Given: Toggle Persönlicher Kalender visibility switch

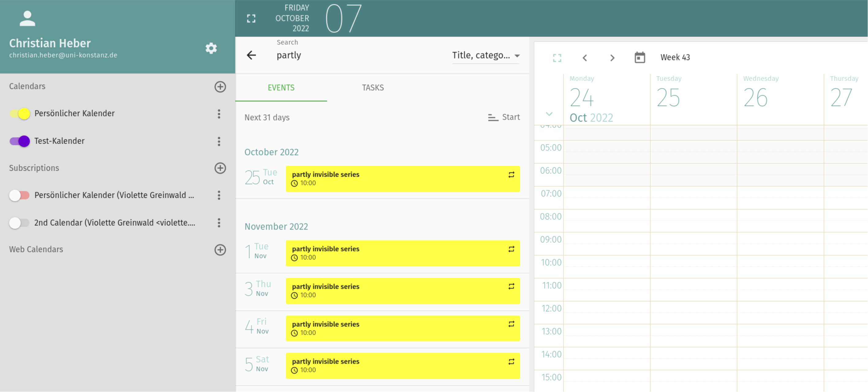Looking at the screenshot, I should pos(20,114).
